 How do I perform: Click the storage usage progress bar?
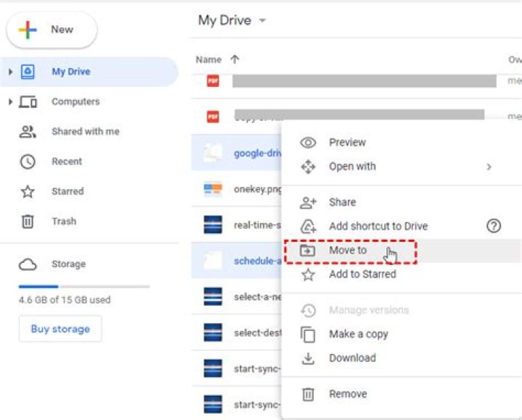click(84, 287)
